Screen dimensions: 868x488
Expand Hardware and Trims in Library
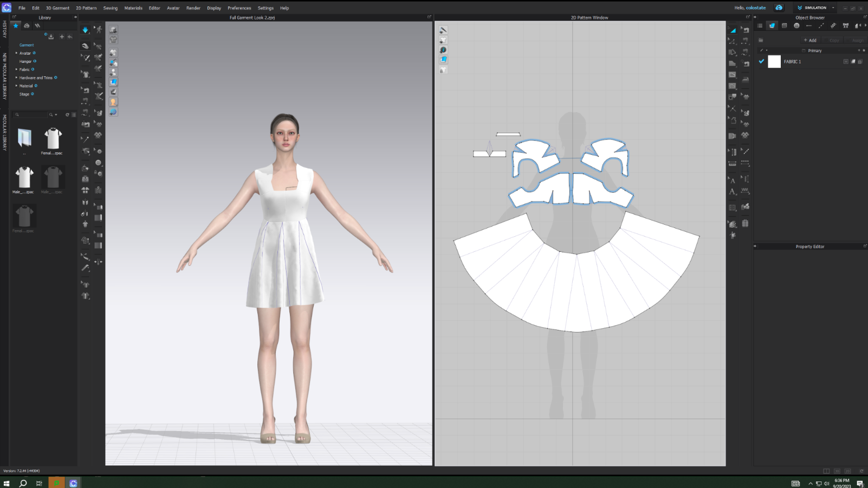16,77
